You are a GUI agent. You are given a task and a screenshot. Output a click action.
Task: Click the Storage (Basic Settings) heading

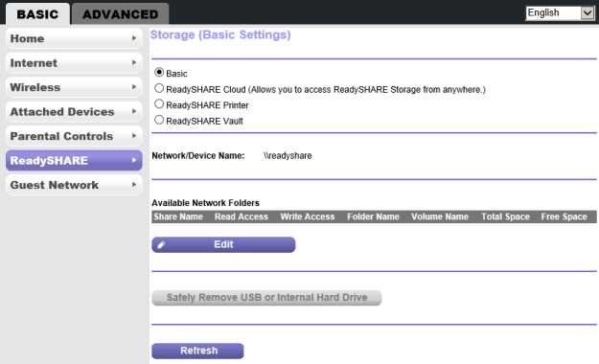pyautogui.click(x=220, y=35)
